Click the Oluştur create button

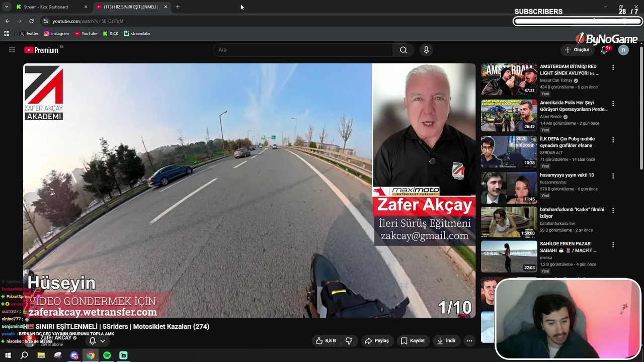tap(577, 50)
